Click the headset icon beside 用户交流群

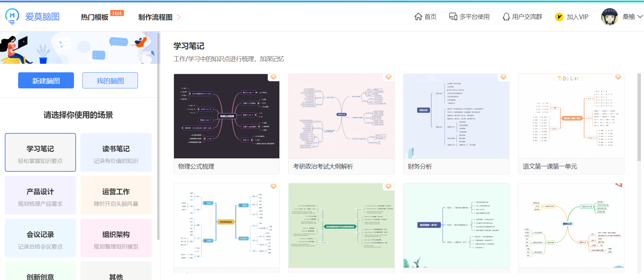506,16
